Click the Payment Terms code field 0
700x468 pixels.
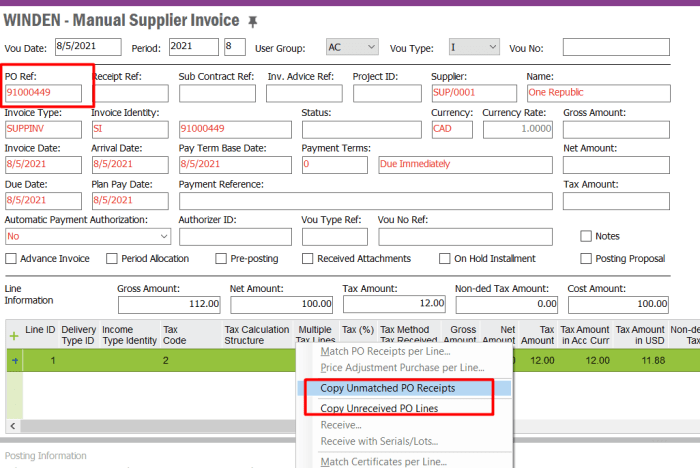(335, 165)
